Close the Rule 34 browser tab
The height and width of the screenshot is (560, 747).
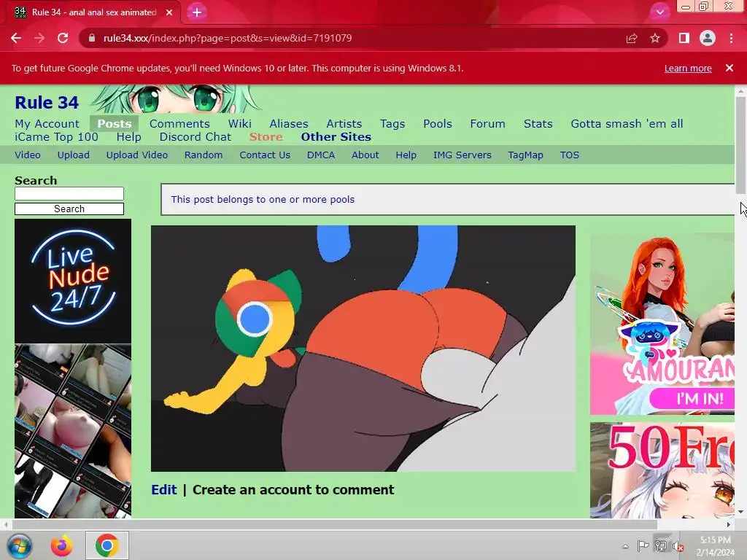pyautogui.click(x=169, y=12)
